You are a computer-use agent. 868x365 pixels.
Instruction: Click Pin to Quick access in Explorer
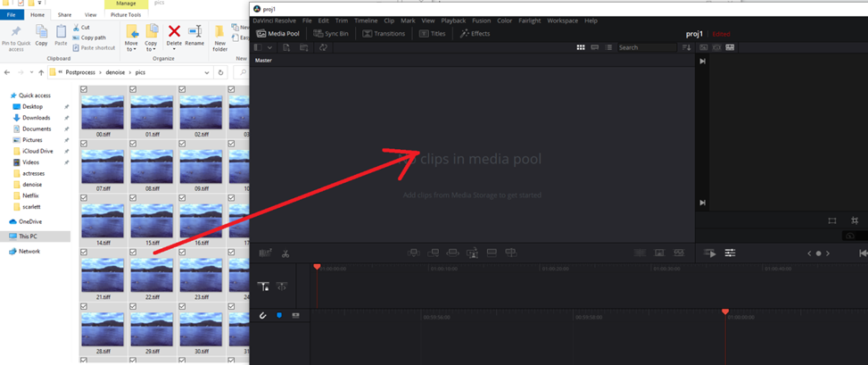tap(16, 38)
